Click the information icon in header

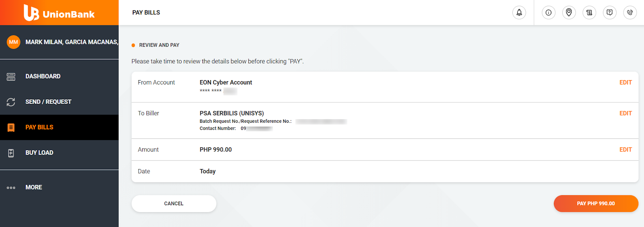pyautogui.click(x=549, y=12)
